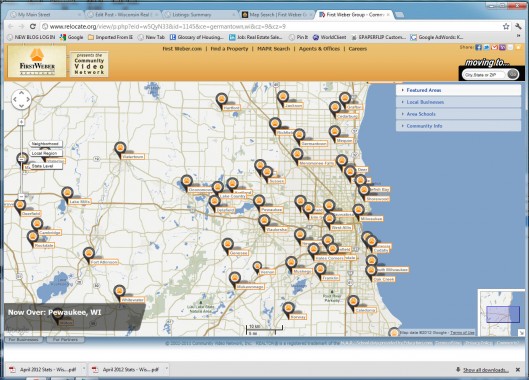Image resolution: width=529 pixels, height=380 pixels.
Task: Share the page on Facebook
Action: pyautogui.click(x=478, y=48)
